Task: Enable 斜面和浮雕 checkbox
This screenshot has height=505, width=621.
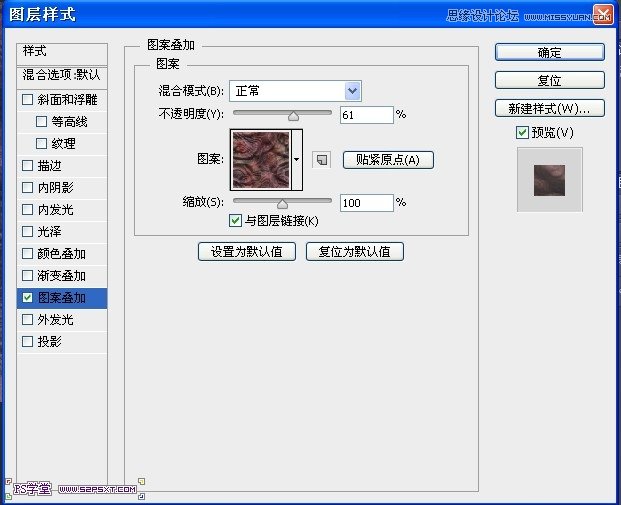Action: 27,99
